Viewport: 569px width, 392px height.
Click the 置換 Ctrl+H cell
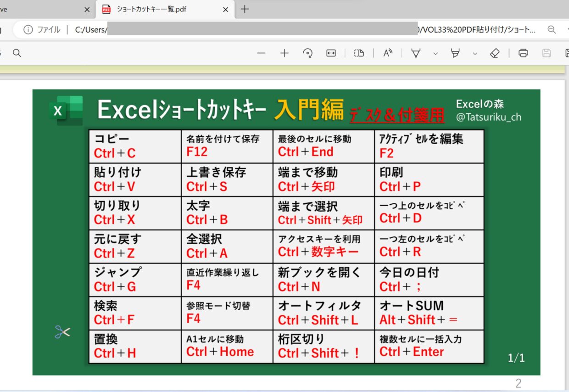tap(135, 347)
